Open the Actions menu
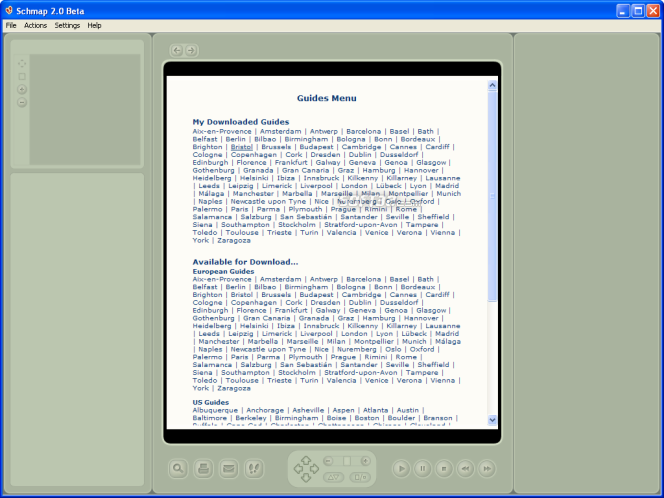Viewport: 664px width, 498px height. click(35, 25)
